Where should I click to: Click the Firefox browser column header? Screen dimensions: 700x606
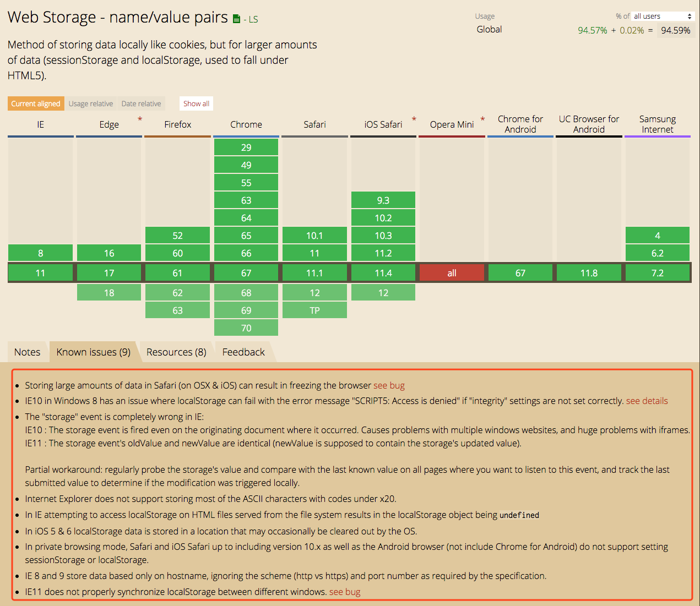(x=178, y=124)
